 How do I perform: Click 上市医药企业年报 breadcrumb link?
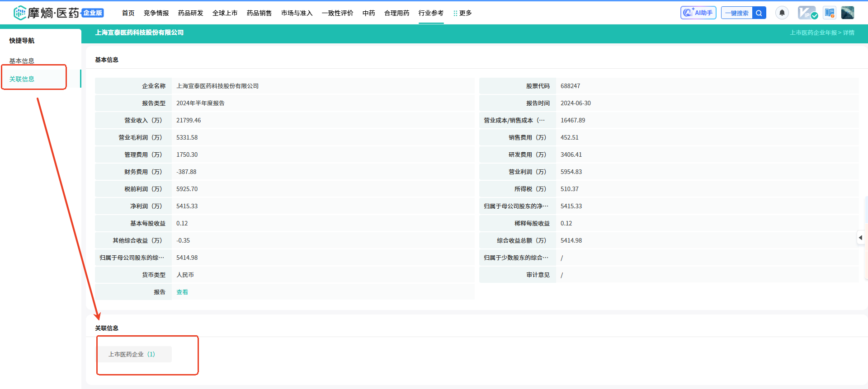813,33
